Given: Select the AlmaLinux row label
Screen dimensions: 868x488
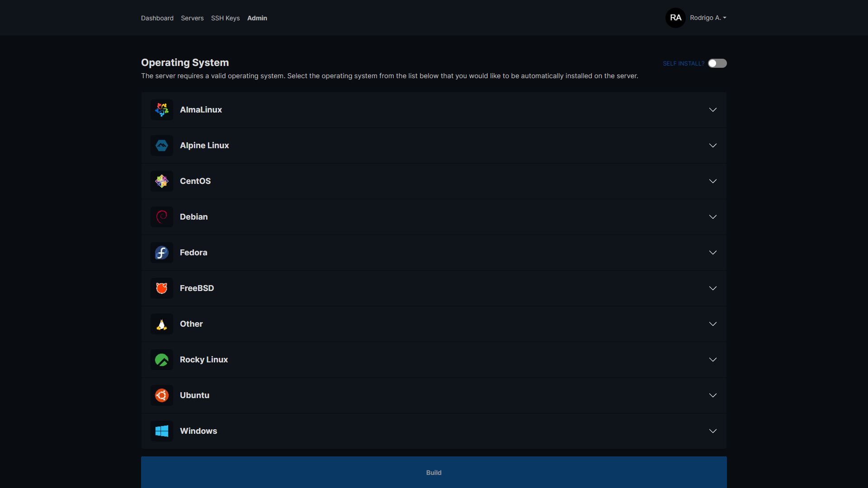Looking at the screenshot, I should pyautogui.click(x=201, y=110).
